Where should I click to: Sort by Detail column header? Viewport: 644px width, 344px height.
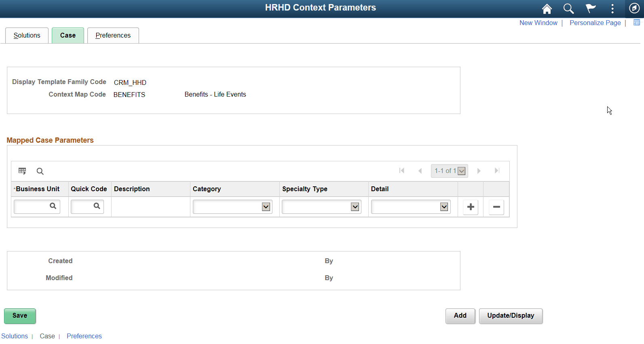coord(380,189)
